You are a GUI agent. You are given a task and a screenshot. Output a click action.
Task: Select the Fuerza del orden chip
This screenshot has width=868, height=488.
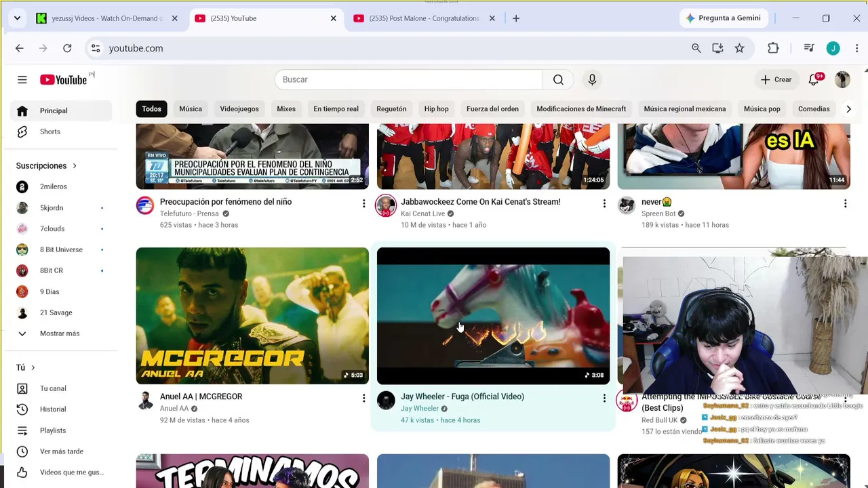coord(492,109)
